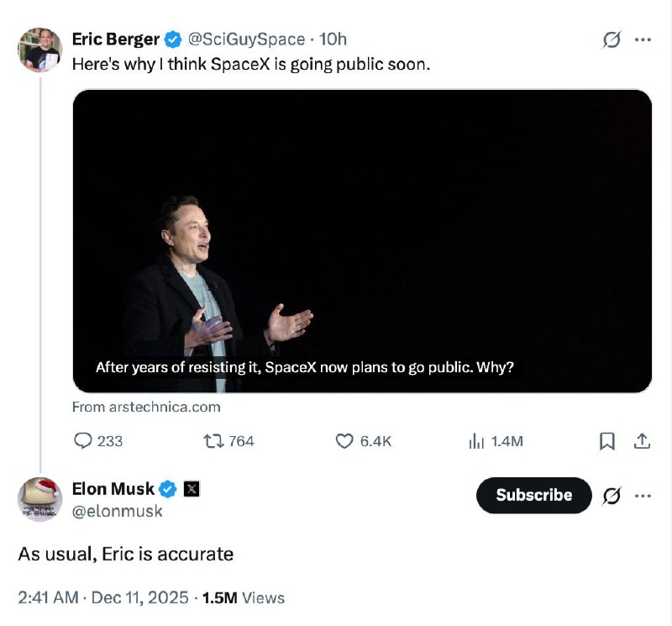Click Eric Berger's profile avatar
This screenshot has width=672, height=626.
click(40, 50)
